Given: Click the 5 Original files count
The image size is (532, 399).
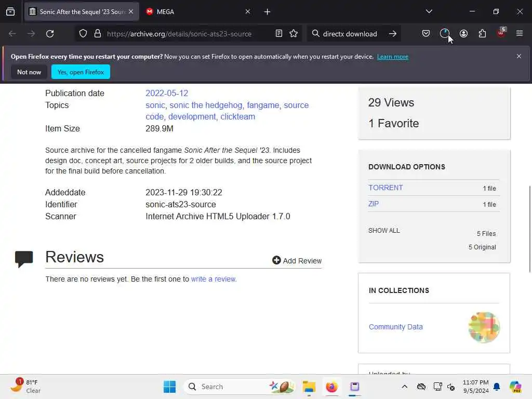Looking at the screenshot, I should pyautogui.click(x=482, y=247).
